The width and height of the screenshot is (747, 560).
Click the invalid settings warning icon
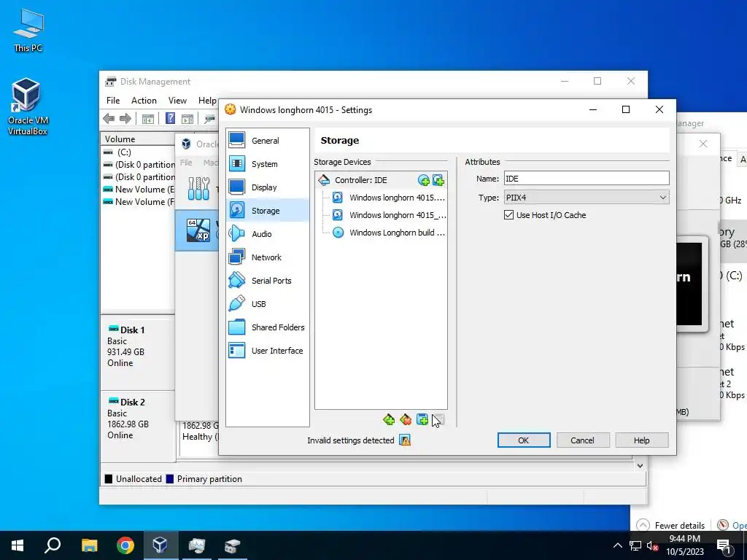(x=405, y=440)
